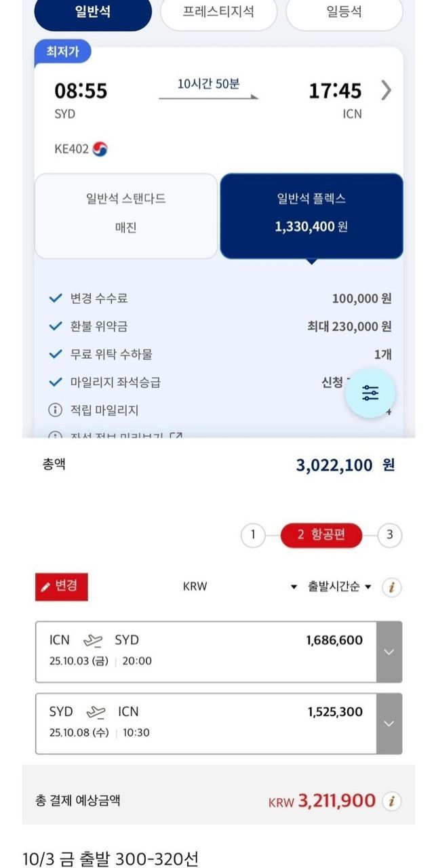Open the 출발시간순 sort dropdown
The width and height of the screenshot is (434, 868).
coord(340,587)
